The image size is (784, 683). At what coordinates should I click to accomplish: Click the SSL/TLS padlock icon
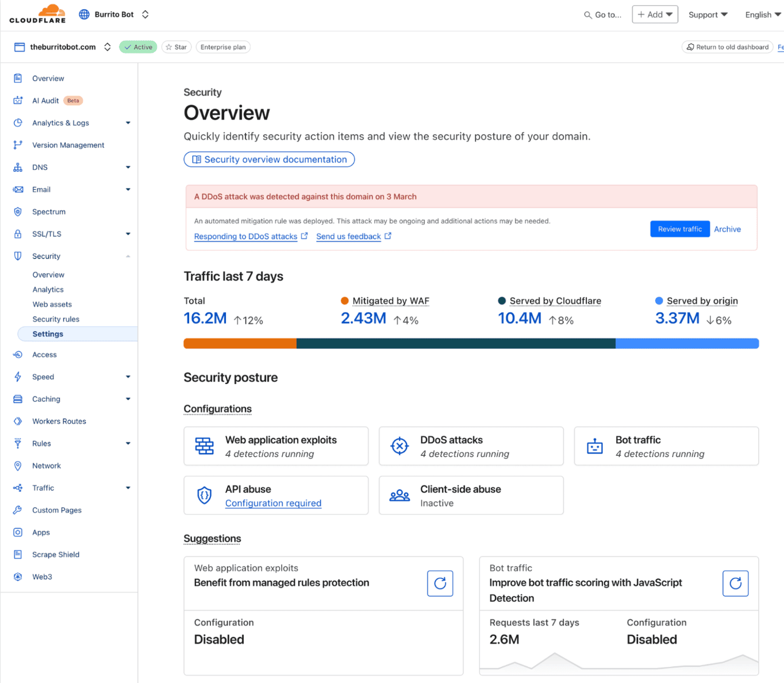point(18,234)
